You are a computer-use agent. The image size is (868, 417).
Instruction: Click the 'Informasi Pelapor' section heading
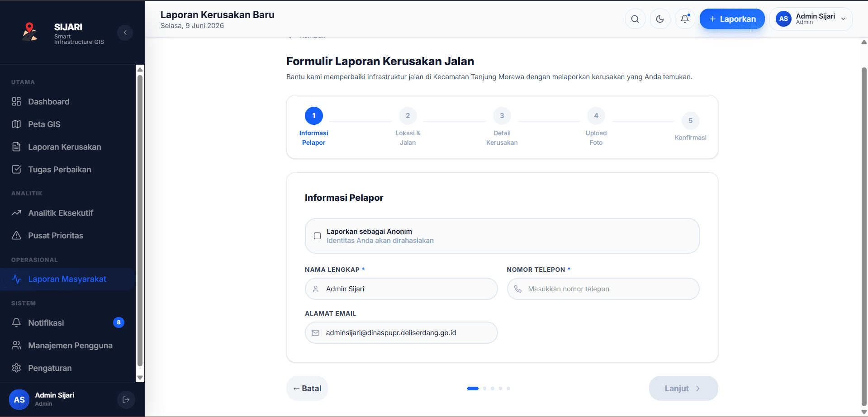click(x=344, y=198)
